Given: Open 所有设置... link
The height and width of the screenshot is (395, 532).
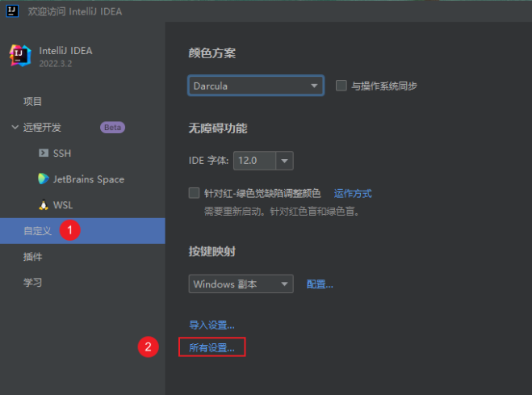Looking at the screenshot, I should (212, 348).
